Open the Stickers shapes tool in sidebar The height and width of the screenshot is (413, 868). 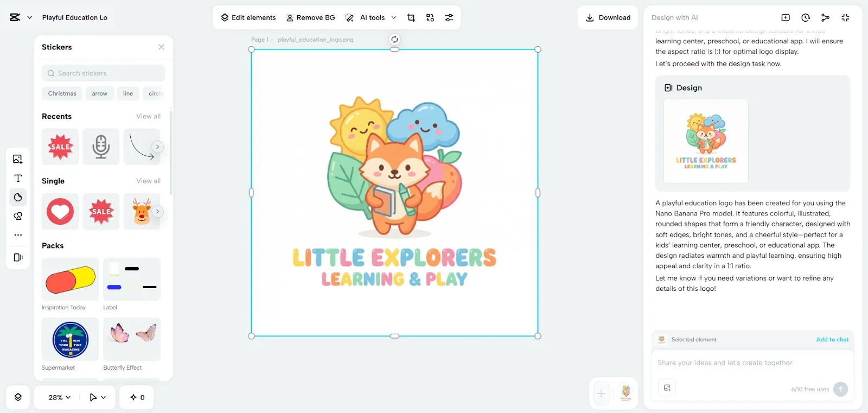[x=18, y=198]
